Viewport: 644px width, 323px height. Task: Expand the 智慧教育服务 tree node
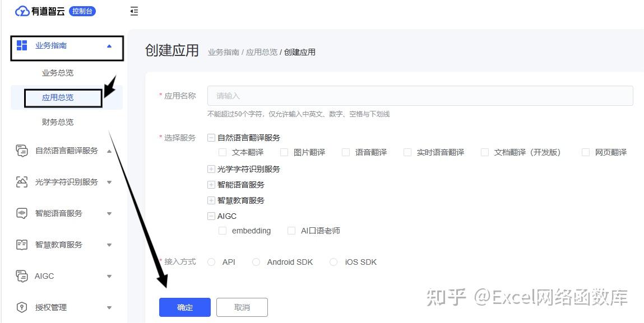click(x=211, y=200)
